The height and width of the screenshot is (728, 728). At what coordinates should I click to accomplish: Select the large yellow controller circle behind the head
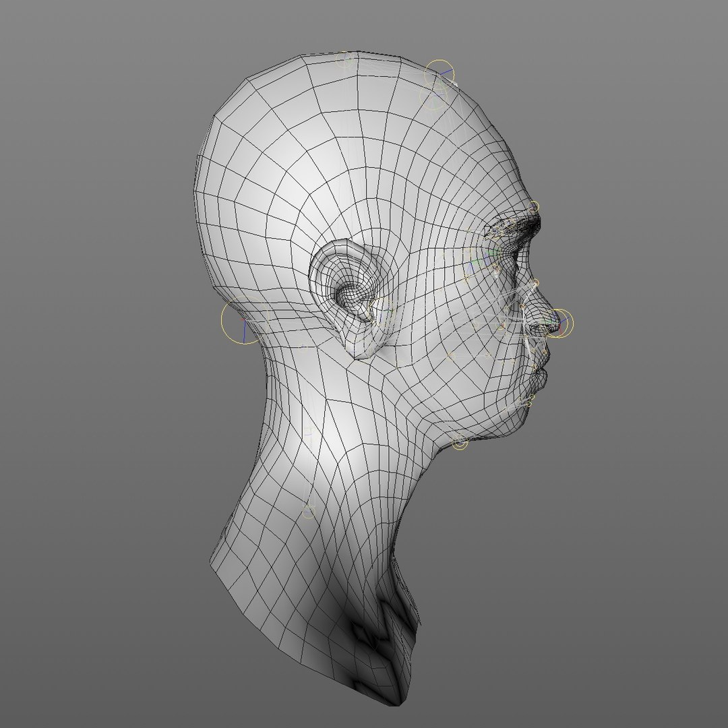[x=245, y=320]
